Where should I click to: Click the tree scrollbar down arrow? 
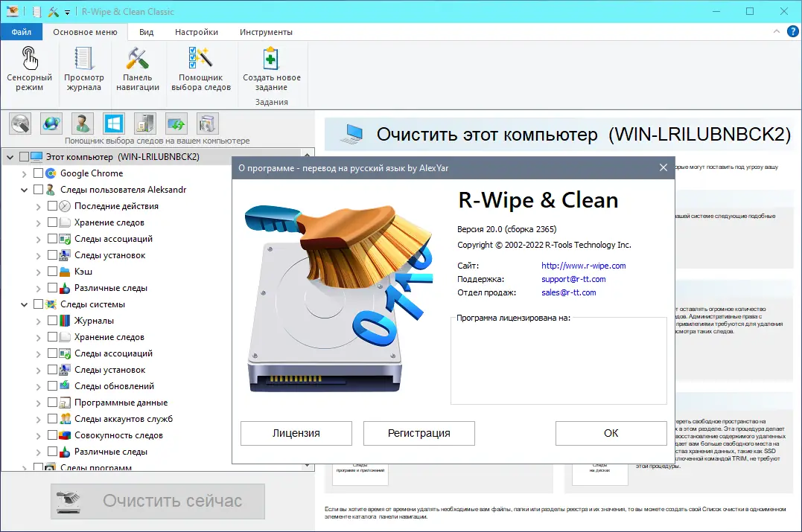(307, 466)
